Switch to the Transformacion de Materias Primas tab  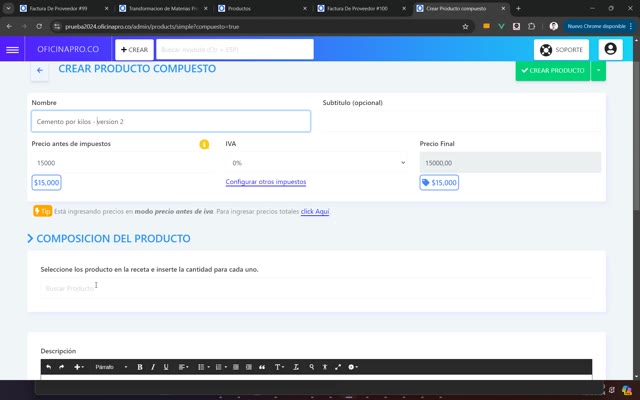(x=163, y=8)
